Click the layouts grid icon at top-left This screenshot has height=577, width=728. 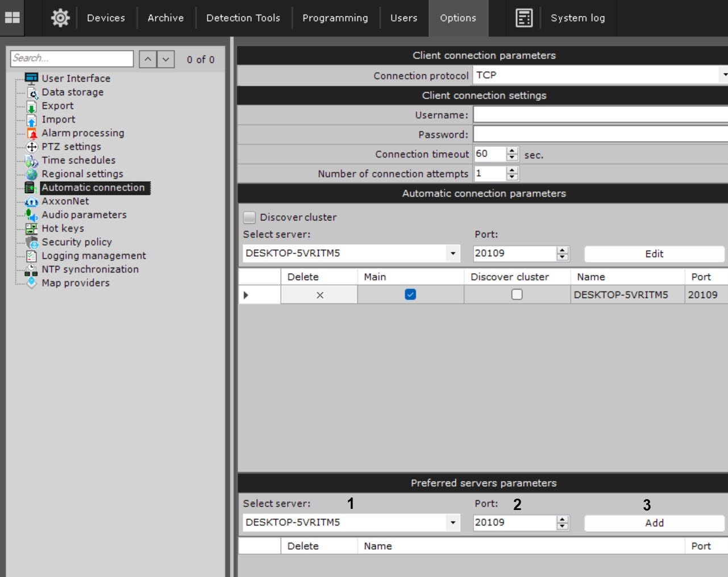coord(13,18)
